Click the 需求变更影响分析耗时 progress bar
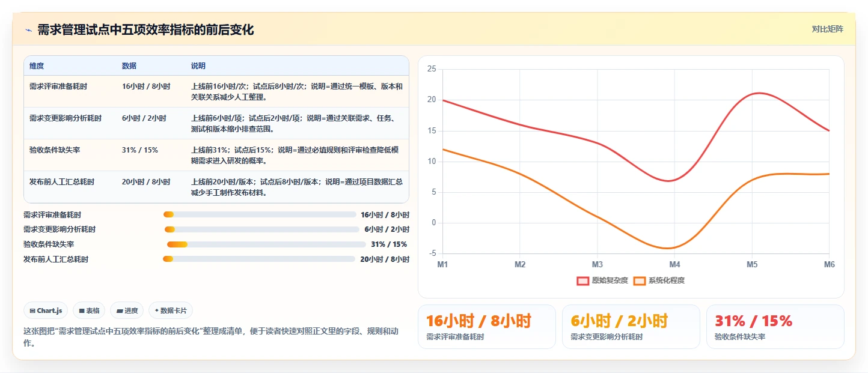This screenshot has height=373, width=868. 261,229
